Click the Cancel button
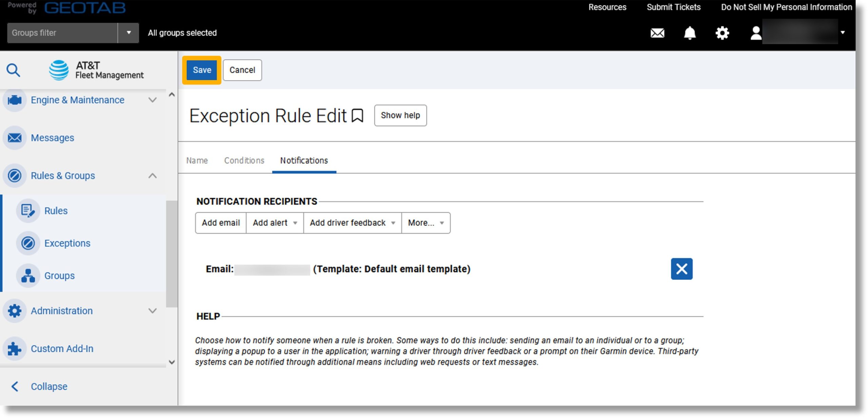The width and height of the screenshot is (868, 418). (x=242, y=70)
